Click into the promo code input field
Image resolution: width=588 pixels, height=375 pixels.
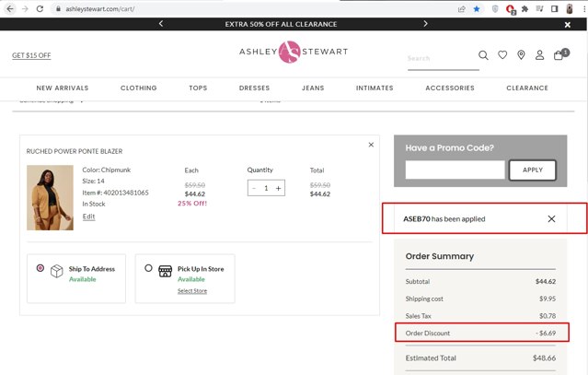[x=455, y=170]
